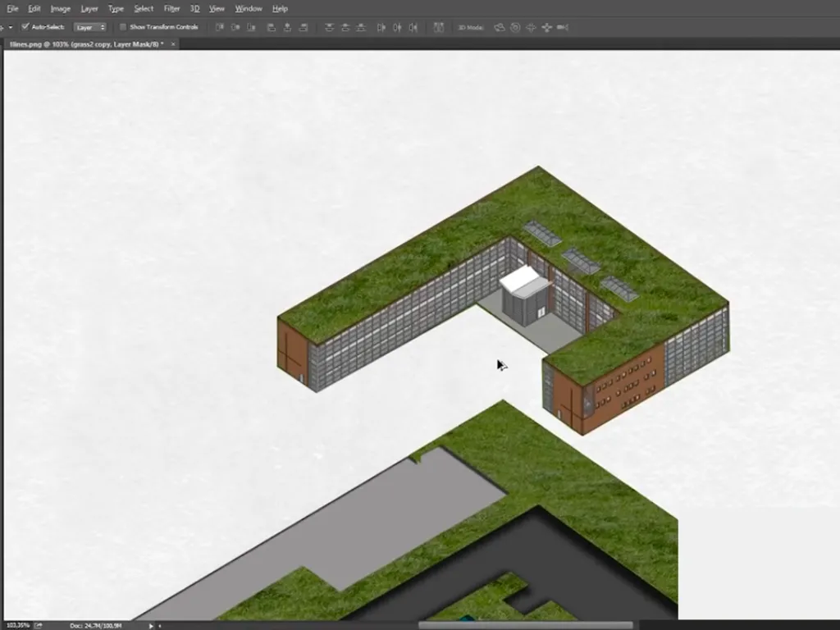
Task: Close the lines.png document tab
Action: (173, 44)
